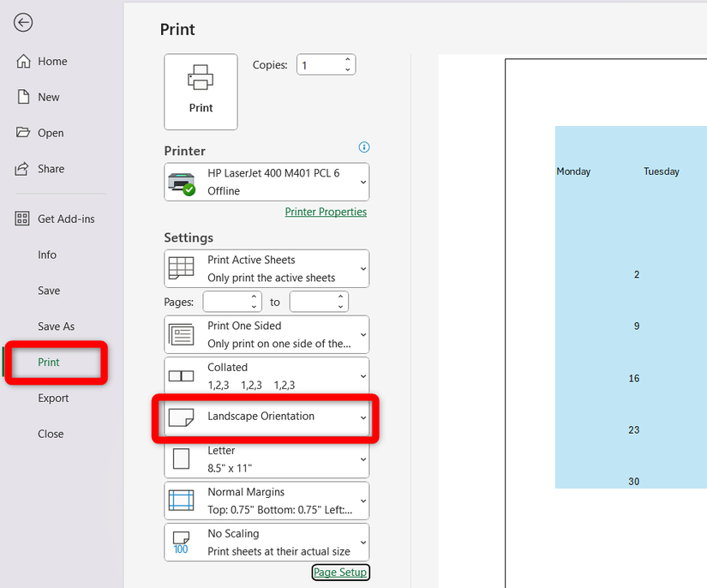Screen dimensions: 707x588
Task: Select Export in the sidebar
Action: click(x=53, y=398)
